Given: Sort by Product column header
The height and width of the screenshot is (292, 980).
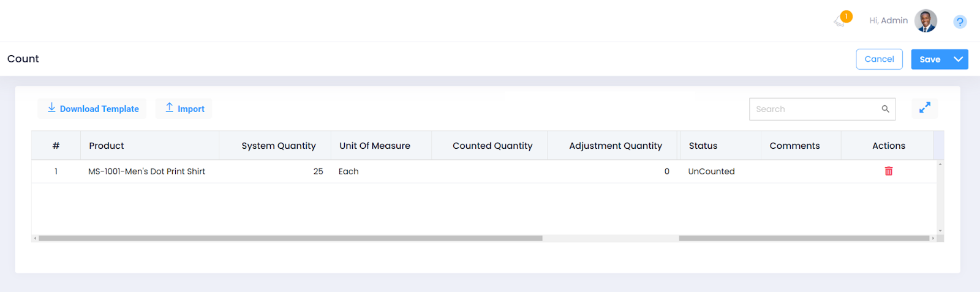Looking at the screenshot, I should (107, 146).
